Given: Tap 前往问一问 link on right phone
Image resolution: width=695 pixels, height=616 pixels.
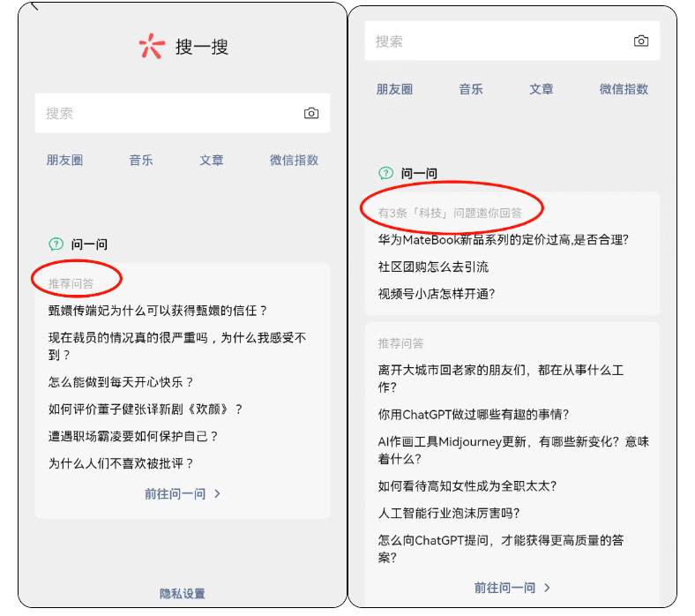Looking at the screenshot, I should point(504,588).
